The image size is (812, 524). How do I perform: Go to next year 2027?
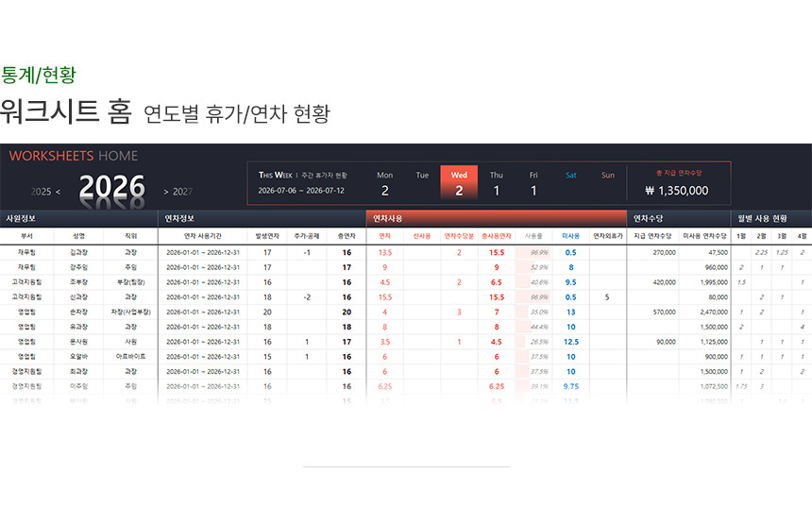(x=178, y=191)
